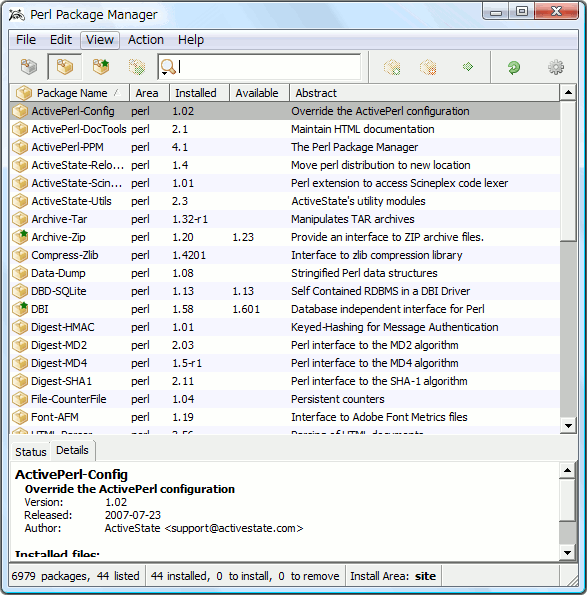The width and height of the screenshot is (587, 595).
Task: Open search magnifier dropdown
Action: [168, 67]
